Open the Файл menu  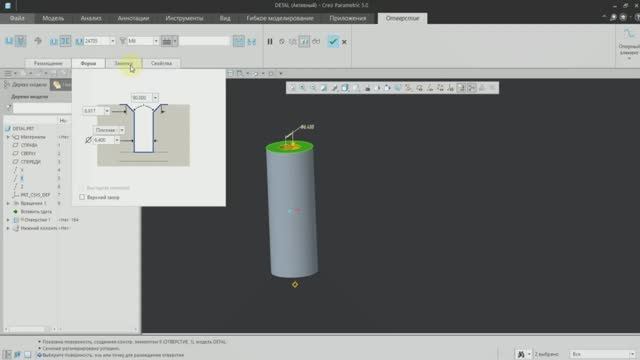(17, 18)
